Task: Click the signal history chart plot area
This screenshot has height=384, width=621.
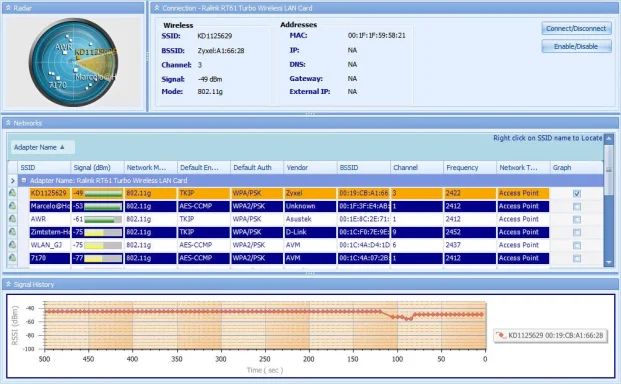Action: [x=265, y=325]
